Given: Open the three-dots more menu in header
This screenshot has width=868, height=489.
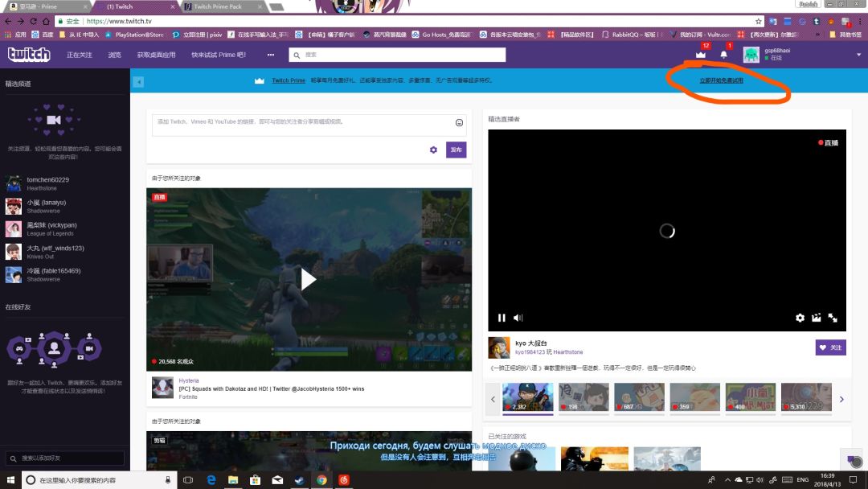Looking at the screenshot, I should pyautogui.click(x=271, y=55).
